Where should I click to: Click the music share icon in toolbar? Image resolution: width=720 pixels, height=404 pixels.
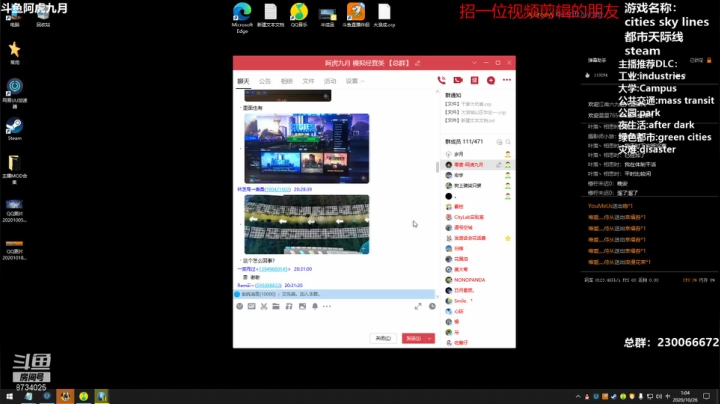[289, 306]
